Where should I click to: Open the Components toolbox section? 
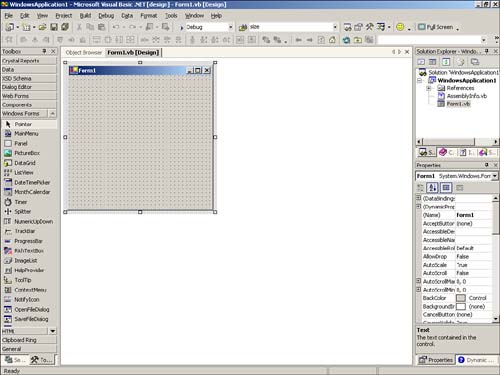click(29, 105)
